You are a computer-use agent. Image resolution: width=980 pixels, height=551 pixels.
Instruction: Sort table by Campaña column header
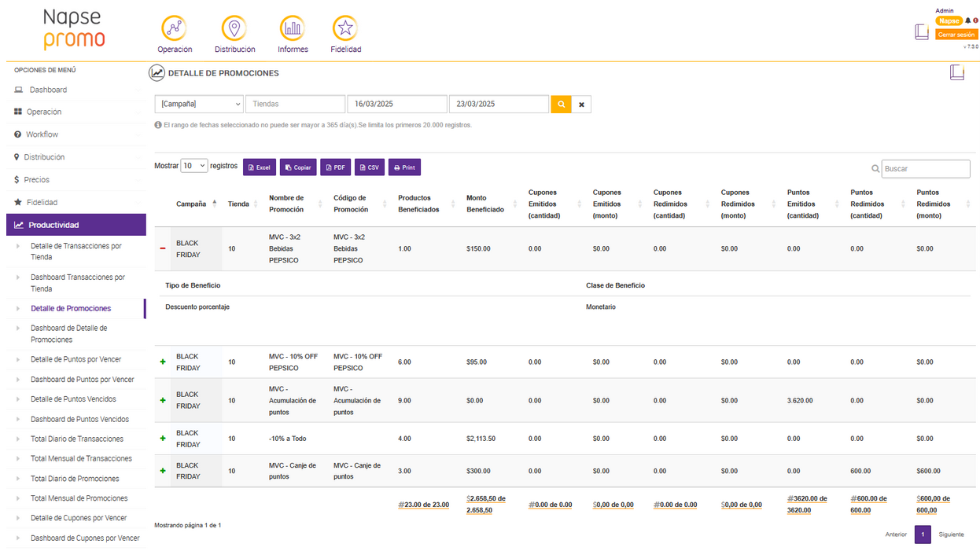(x=192, y=204)
